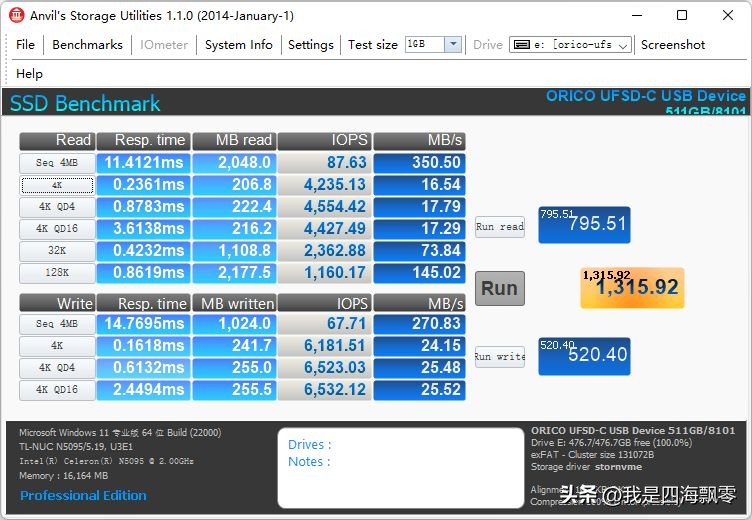Click the greyed IOmeter menu item

(x=164, y=45)
